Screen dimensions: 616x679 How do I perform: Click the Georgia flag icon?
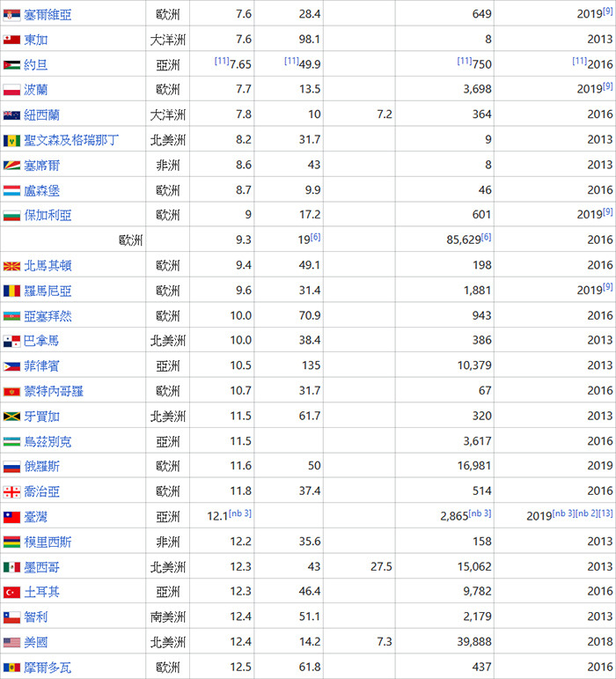(11, 492)
